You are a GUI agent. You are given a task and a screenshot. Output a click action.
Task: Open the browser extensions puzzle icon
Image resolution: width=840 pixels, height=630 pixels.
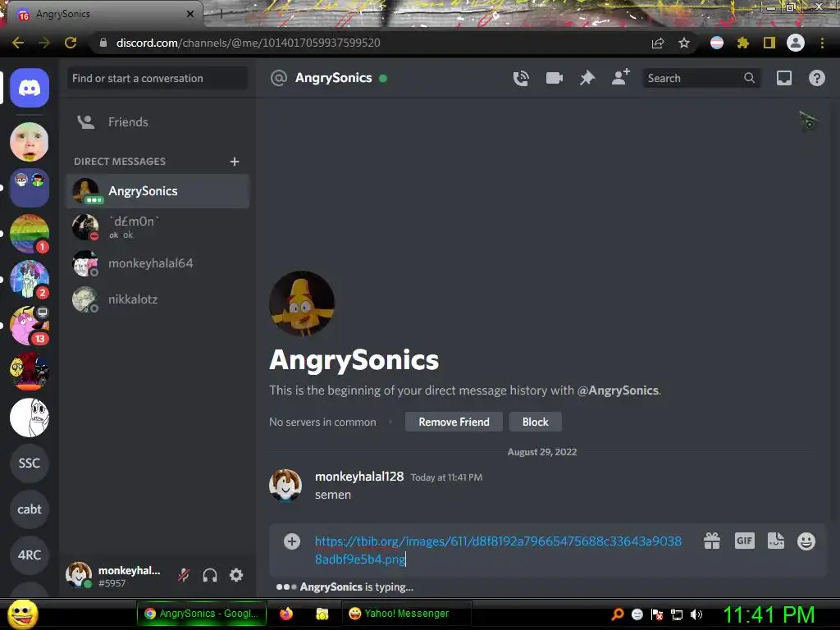tap(743, 43)
